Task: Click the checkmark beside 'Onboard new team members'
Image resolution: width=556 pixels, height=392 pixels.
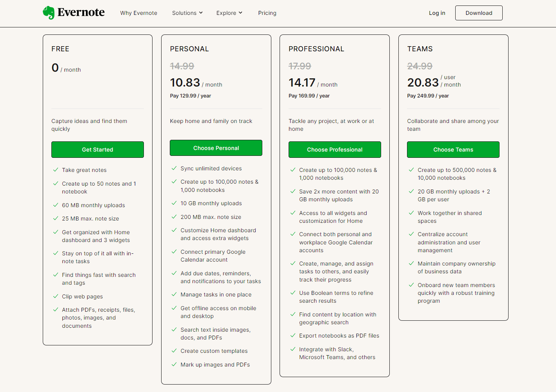Action: click(x=411, y=285)
